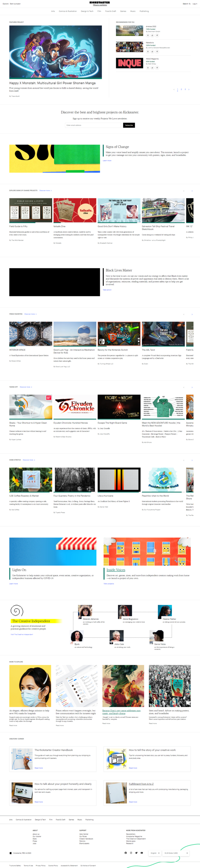Click the Subscribe newsletter button
Viewport: 200px width, 868px height.
tap(129, 125)
